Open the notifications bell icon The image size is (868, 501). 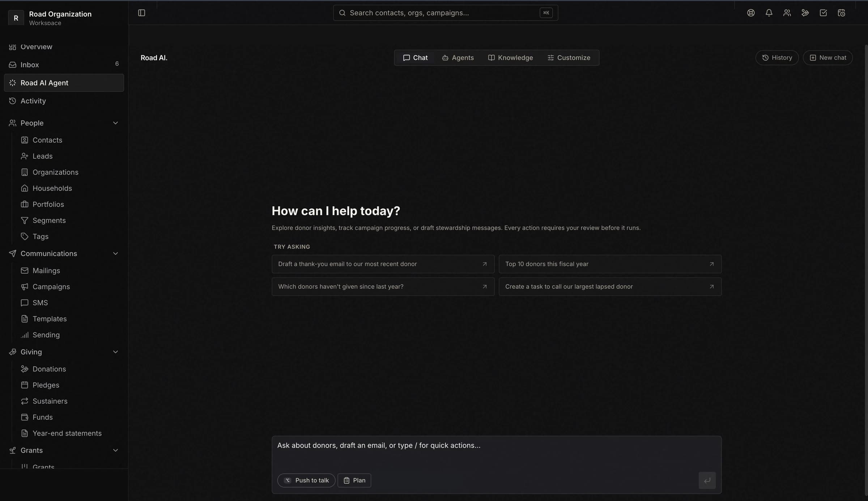click(769, 13)
